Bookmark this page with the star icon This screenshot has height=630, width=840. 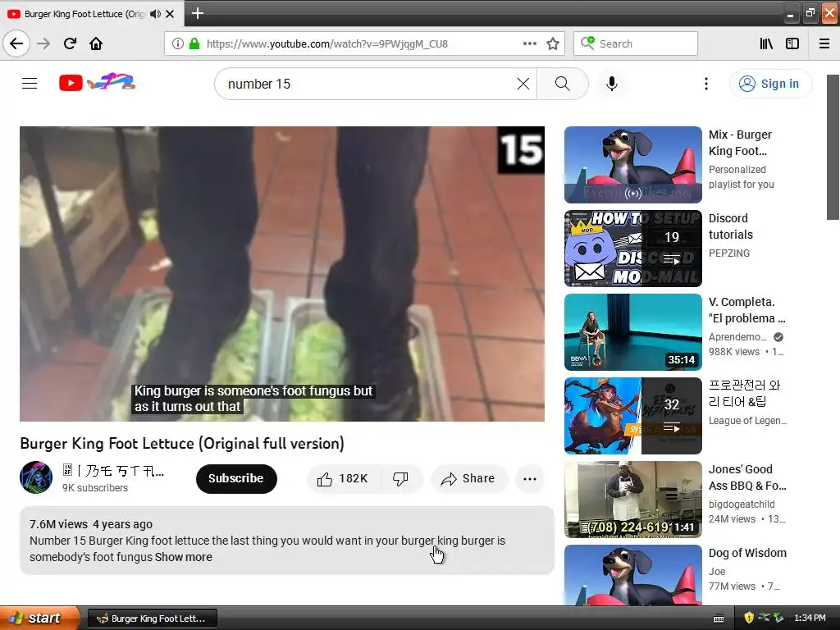(x=553, y=43)
